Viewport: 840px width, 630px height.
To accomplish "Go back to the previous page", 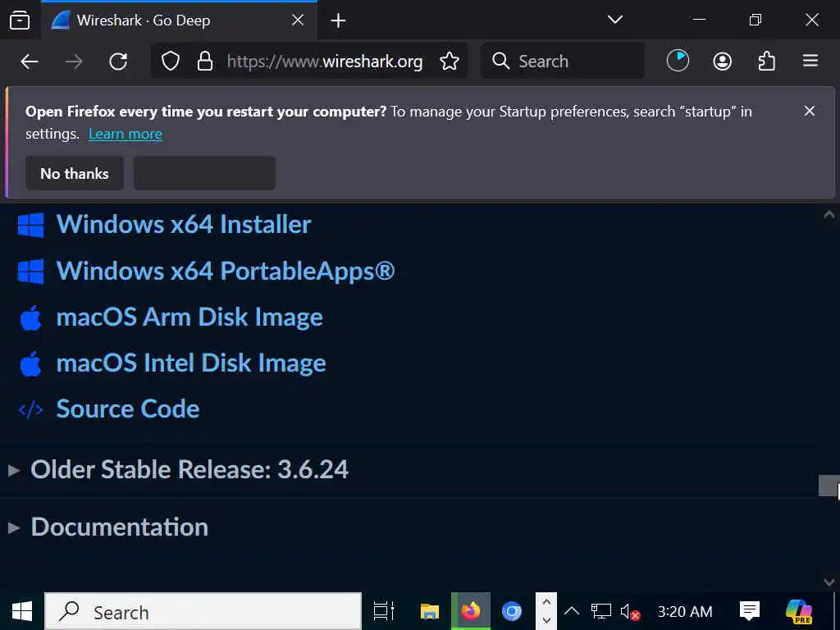I will pos(30,62).
